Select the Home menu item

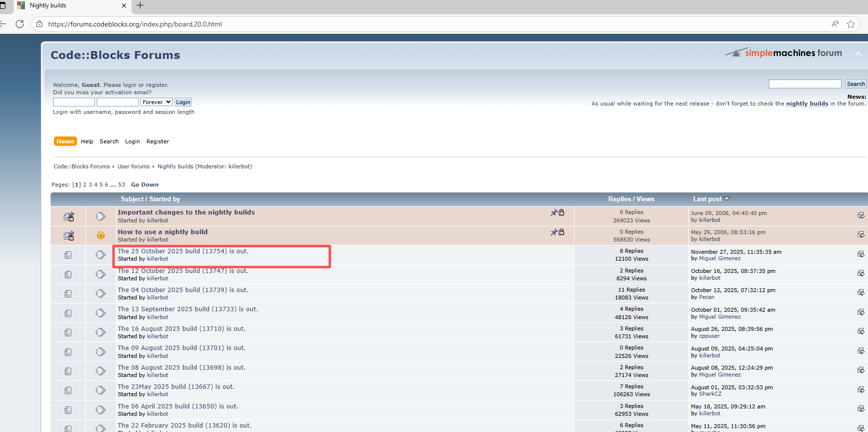click(65, 141)
